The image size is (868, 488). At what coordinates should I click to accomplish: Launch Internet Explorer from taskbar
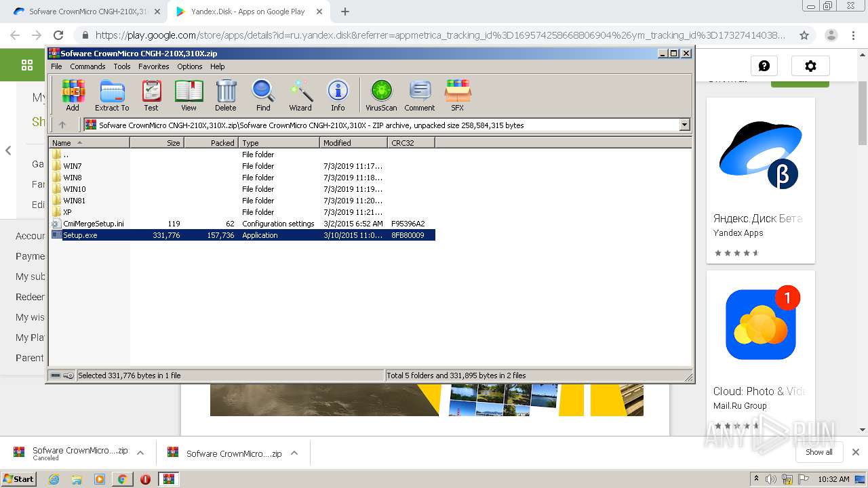[x=54, y=479]
